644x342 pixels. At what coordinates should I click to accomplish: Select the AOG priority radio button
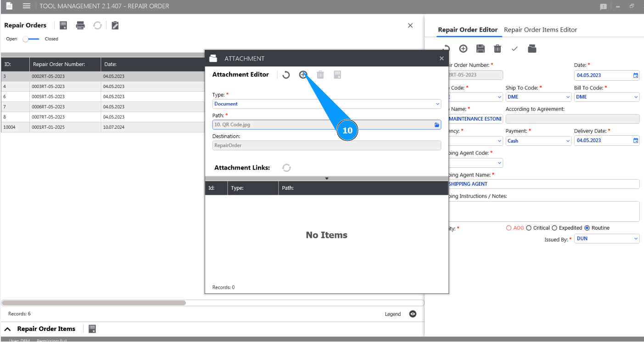click(509, 228)
